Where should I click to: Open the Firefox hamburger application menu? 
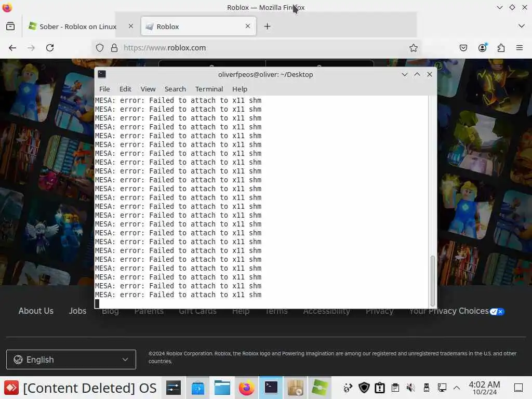520,48
